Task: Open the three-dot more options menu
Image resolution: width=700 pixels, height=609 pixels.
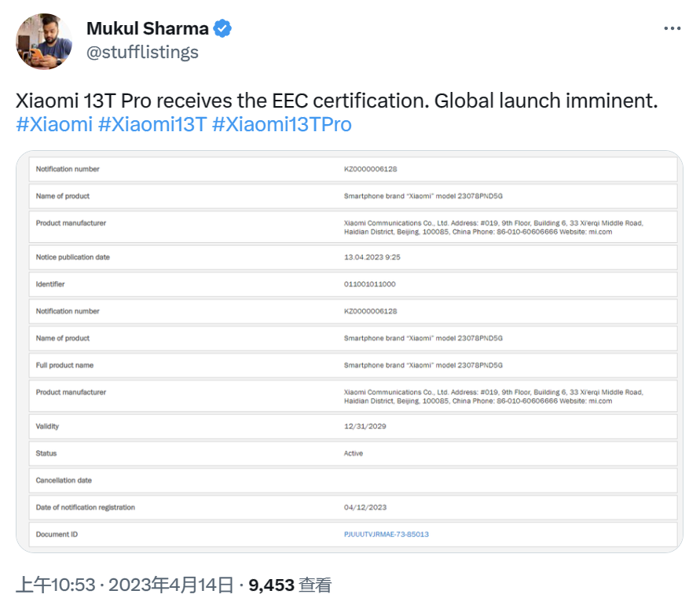Action: [672, 28]
